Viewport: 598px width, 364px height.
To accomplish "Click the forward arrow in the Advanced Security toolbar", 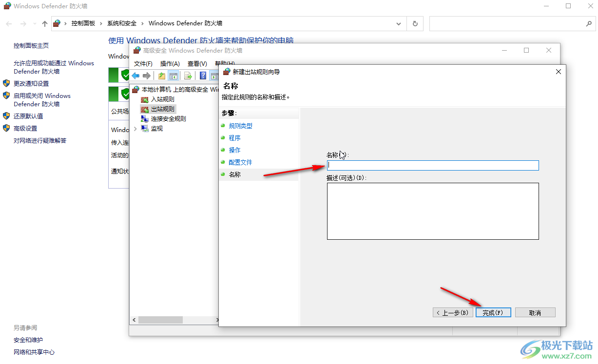I will pos(146,76).
